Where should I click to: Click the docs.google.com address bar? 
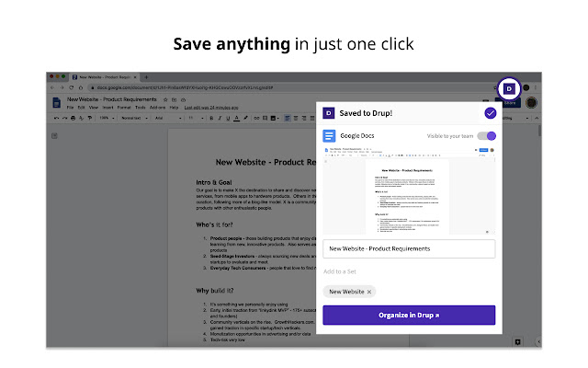(292, 87)
